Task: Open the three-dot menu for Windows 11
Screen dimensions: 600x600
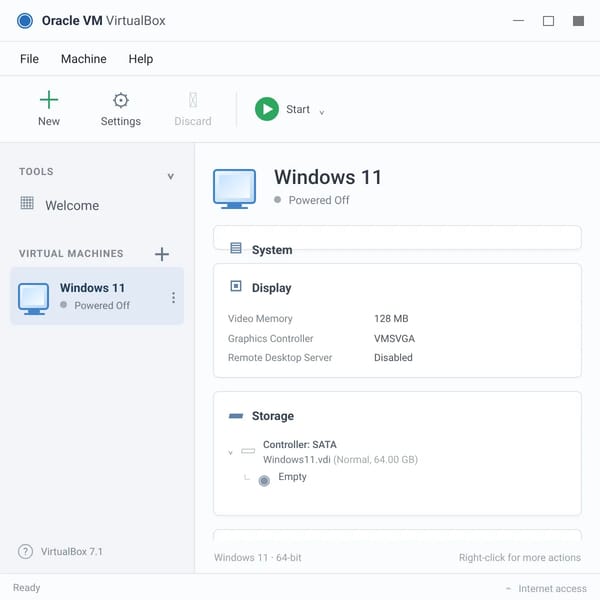Action: click(x=173, y=297)
